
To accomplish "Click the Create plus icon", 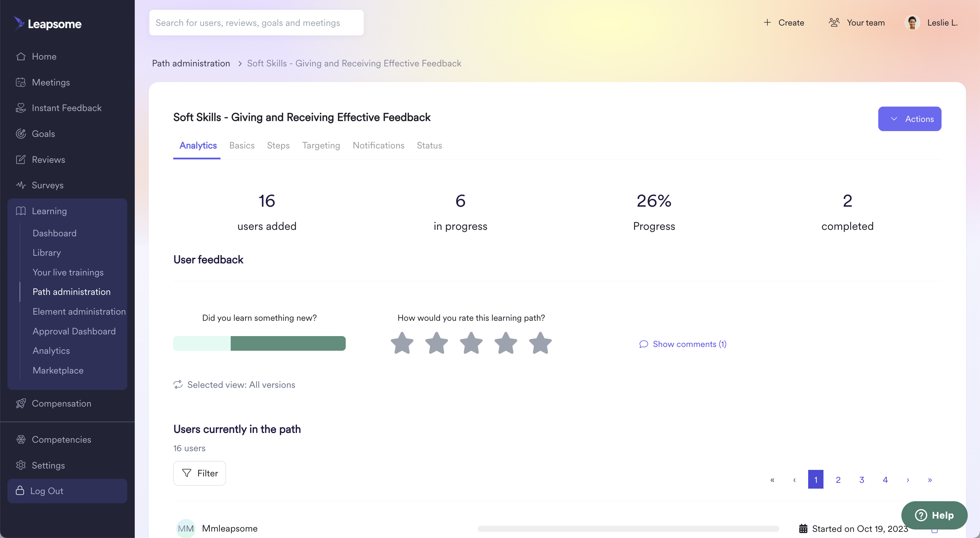I will 767,22.
